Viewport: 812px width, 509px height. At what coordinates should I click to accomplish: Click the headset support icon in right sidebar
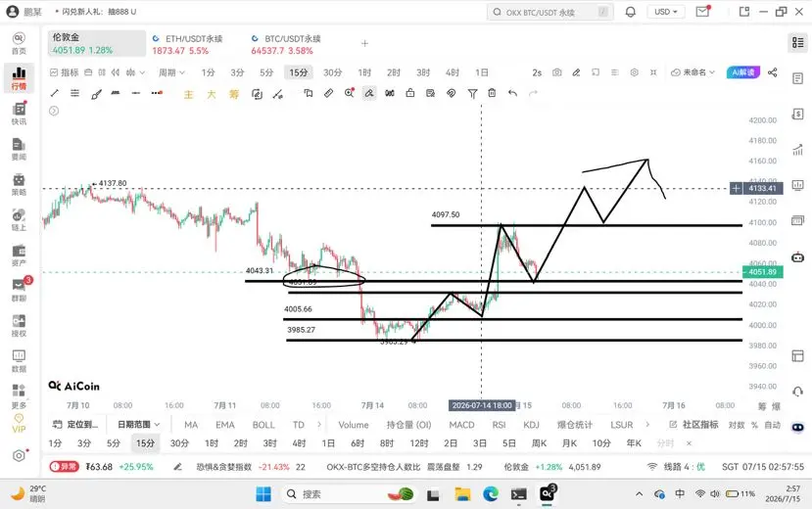(x=797, y=392)
